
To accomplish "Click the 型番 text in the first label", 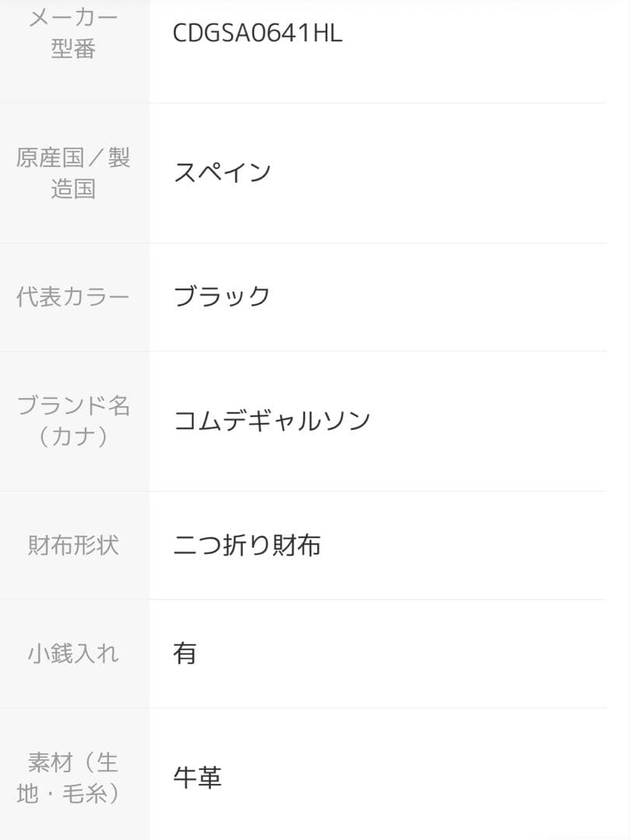I will point(73,49).
